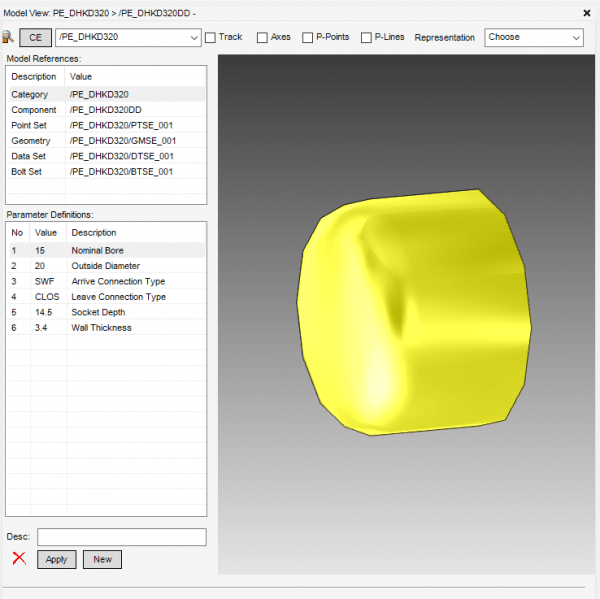Close the Model View window

pyautogui.click(x=586, y=13)
